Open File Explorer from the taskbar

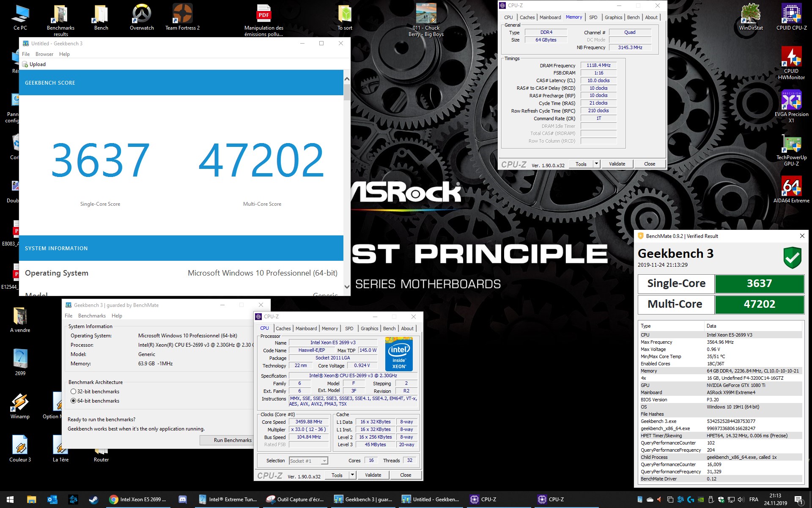click(31, 500)
